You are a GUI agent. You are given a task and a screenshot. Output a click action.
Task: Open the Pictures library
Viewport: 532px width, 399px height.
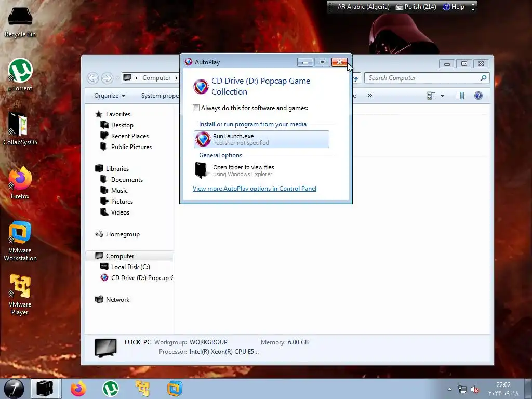click(x=122, y=202)
